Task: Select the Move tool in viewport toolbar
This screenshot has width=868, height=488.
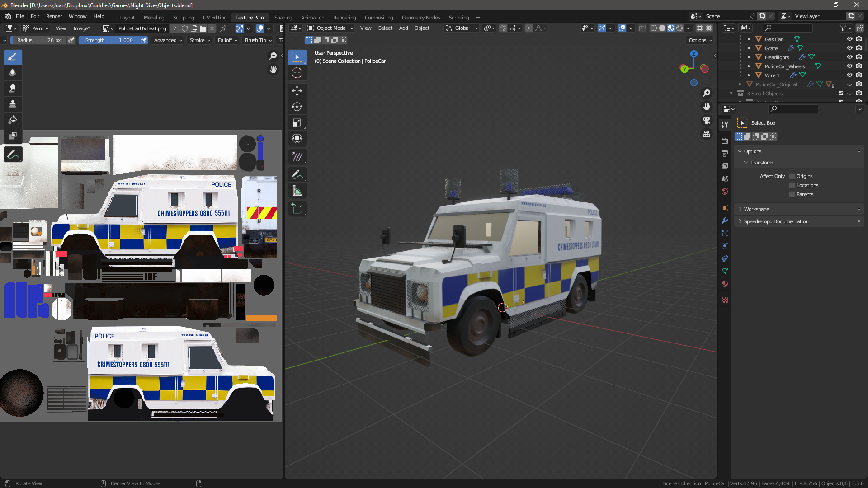Action: (x=297, y=91)
